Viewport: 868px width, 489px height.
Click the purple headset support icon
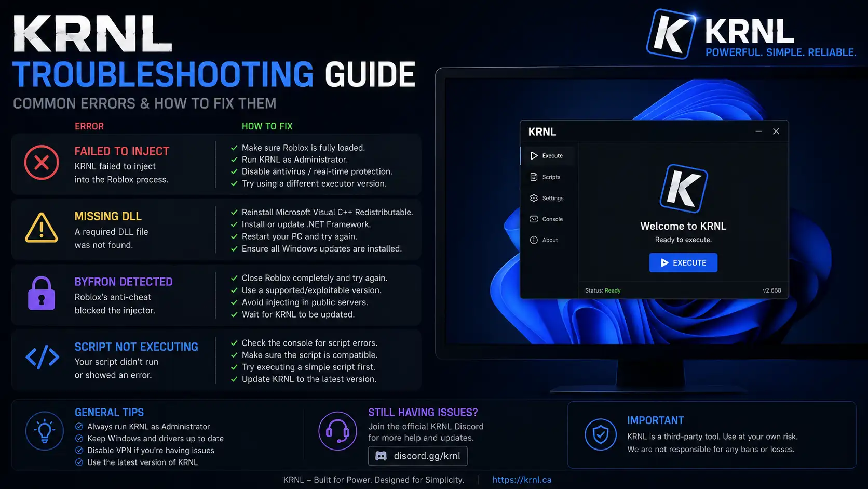pyautogui.click(x=337, y=431)
